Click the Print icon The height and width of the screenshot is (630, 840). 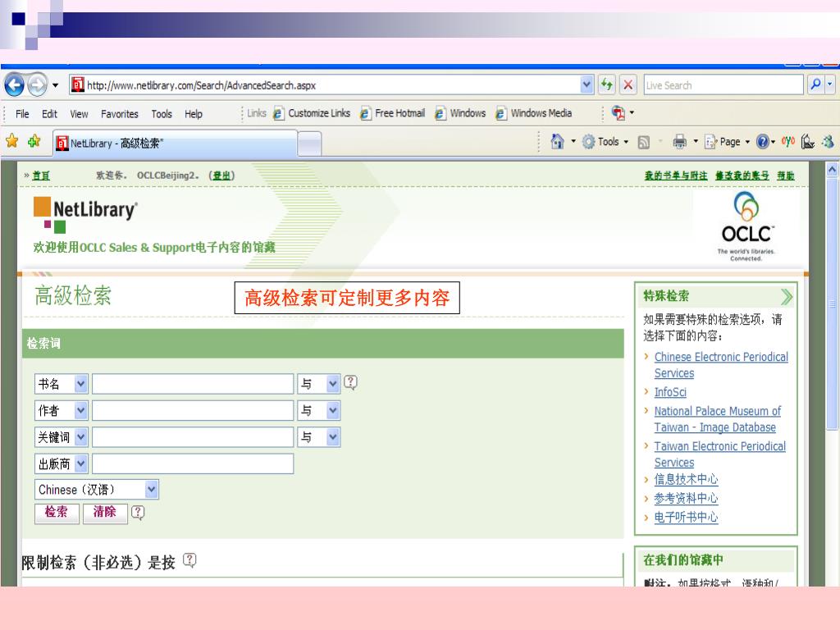pyautogui.click(x=679, y=141)
